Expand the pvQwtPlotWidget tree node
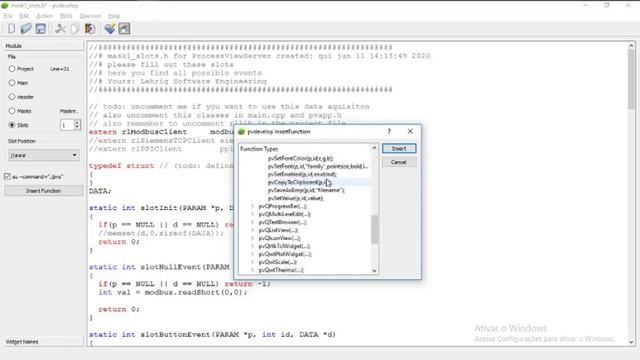Image resolution: width=640 pixels, height=360 pixels. 253,254
